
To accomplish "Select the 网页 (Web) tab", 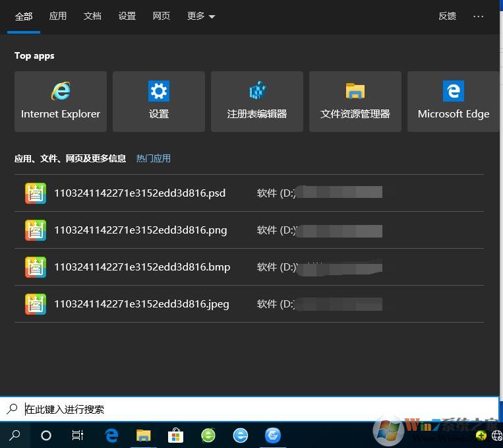I will (162, 16).
